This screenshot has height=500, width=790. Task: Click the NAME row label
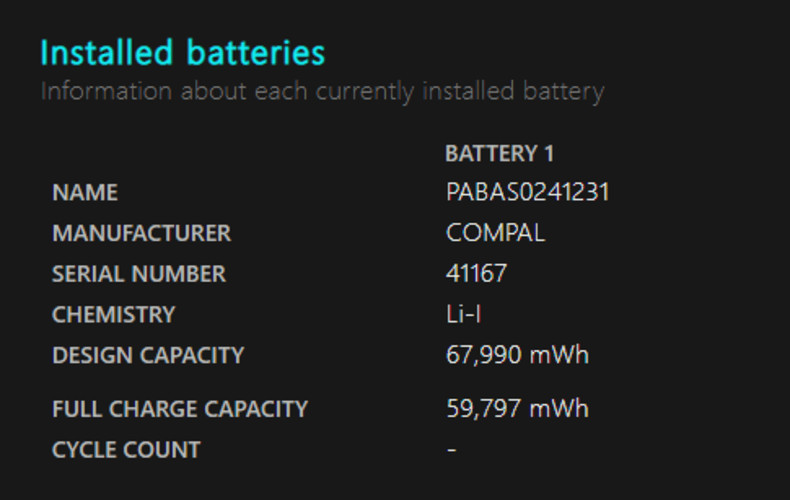click(85, 193)
